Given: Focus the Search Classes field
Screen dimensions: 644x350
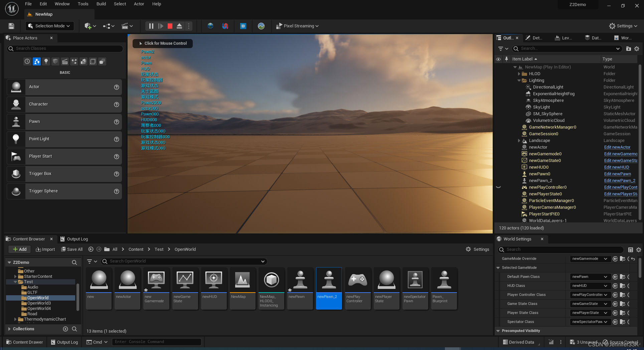Looking at the screenshot, I should (x=65, y=49).
